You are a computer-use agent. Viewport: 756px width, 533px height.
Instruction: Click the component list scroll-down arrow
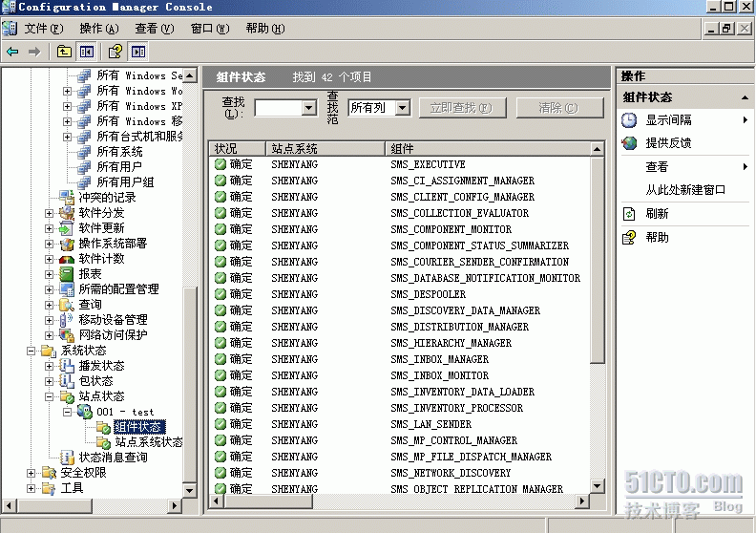598,486
